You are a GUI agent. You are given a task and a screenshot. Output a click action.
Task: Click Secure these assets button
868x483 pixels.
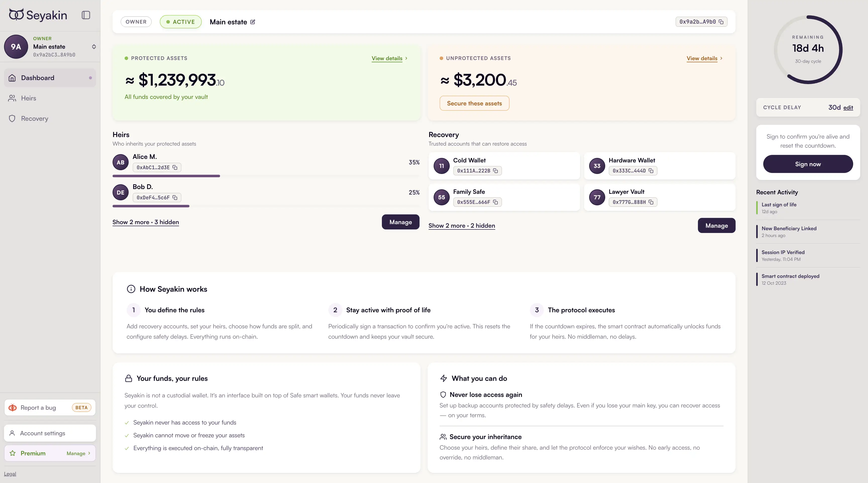(474, 103)
